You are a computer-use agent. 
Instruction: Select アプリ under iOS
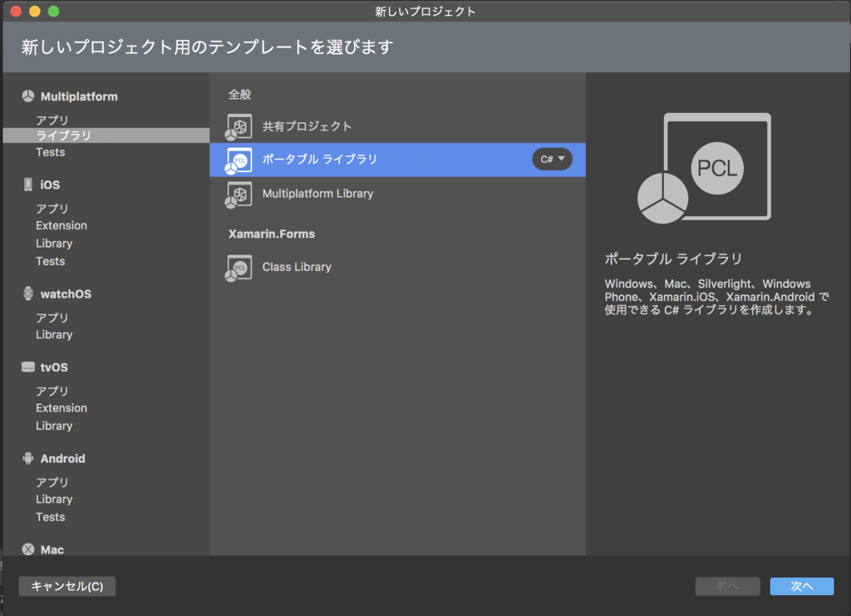point(52,209)
